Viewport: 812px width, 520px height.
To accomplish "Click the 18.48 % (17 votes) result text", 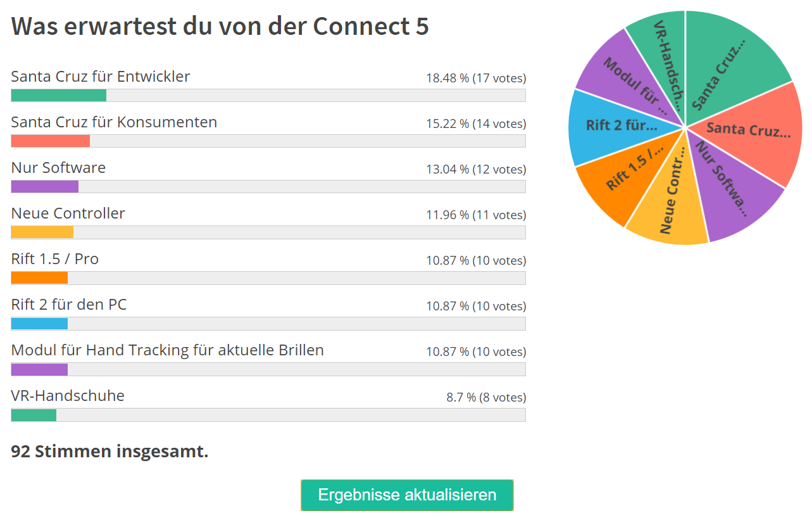I will [x=476, y=78].
